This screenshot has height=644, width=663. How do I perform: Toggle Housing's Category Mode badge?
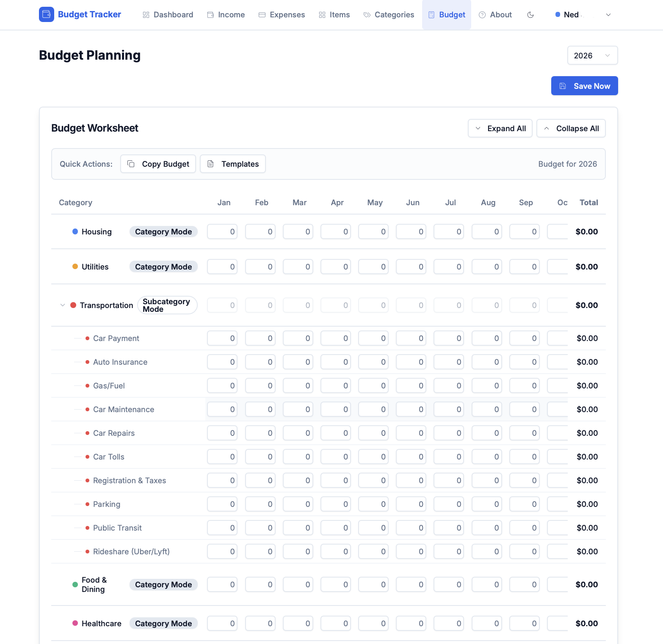point(163,231)
